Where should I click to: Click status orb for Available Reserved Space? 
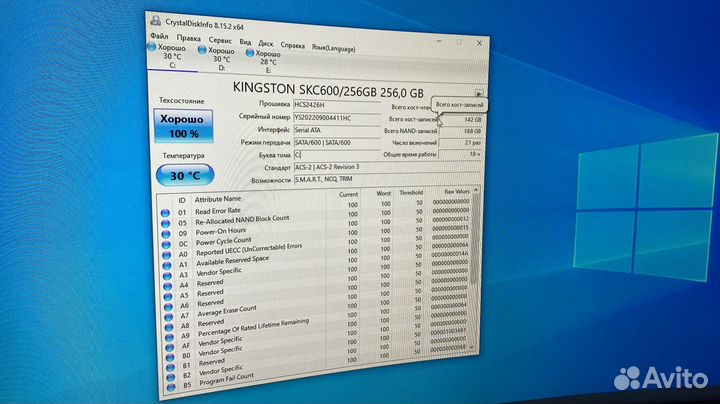click(x=167, y=265)
